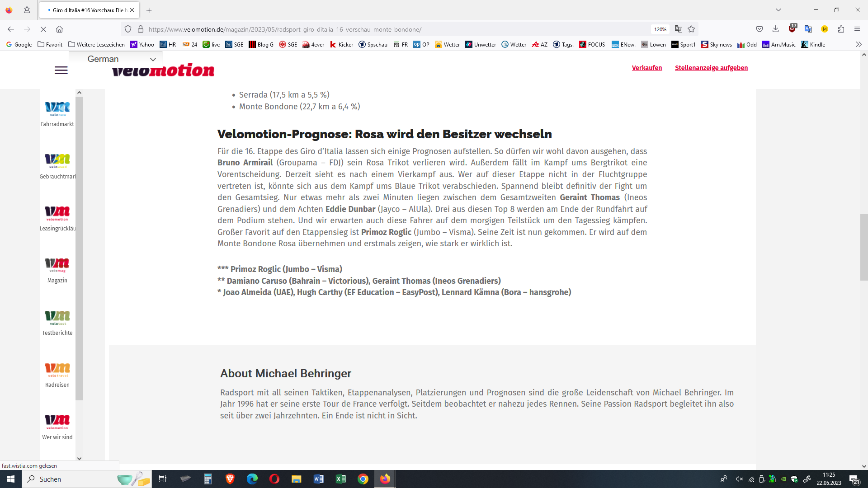Open the velomotion hamburger menu

point(61,70)
